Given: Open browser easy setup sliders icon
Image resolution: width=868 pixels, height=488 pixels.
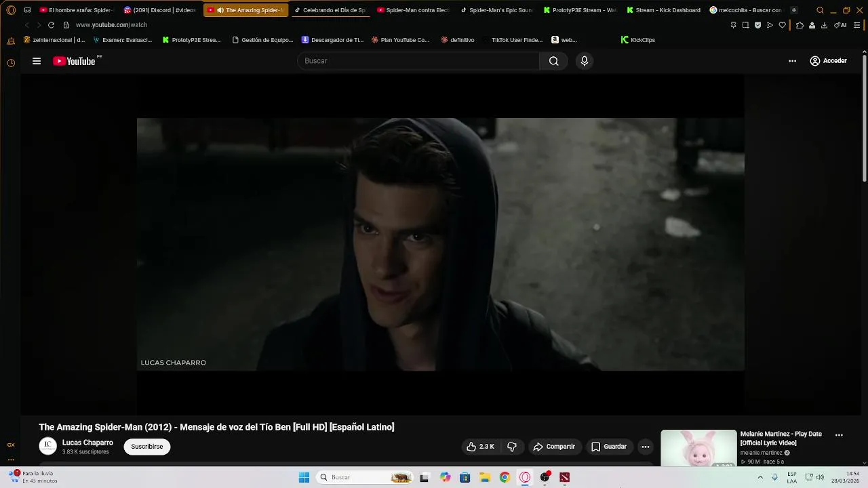Looking at the screenshot, I should tap(857, 25).
